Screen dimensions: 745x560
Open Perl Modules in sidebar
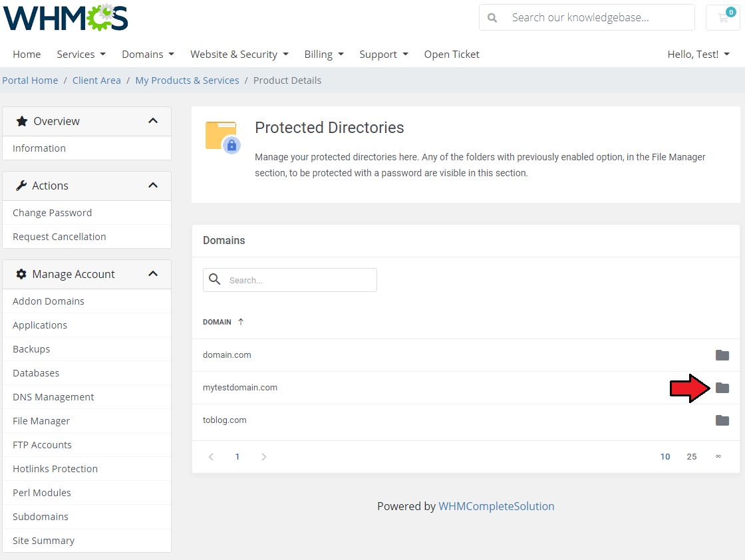coord(87,493)
